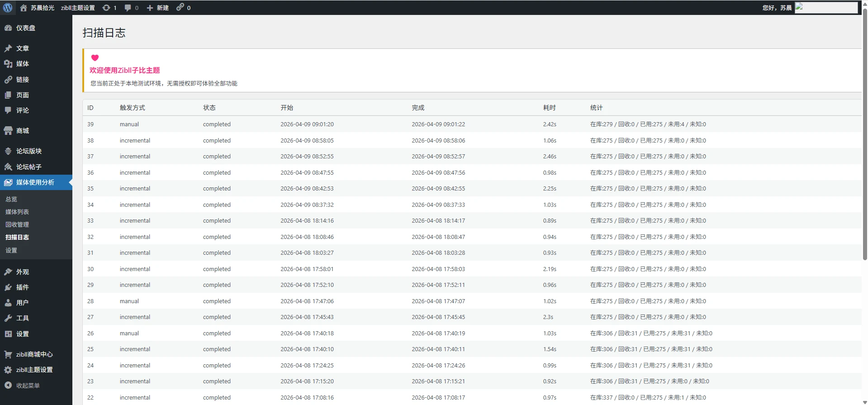Click the WordPress logo icon
This screenshot has height=405, width=868.
(x=8, y=8)
